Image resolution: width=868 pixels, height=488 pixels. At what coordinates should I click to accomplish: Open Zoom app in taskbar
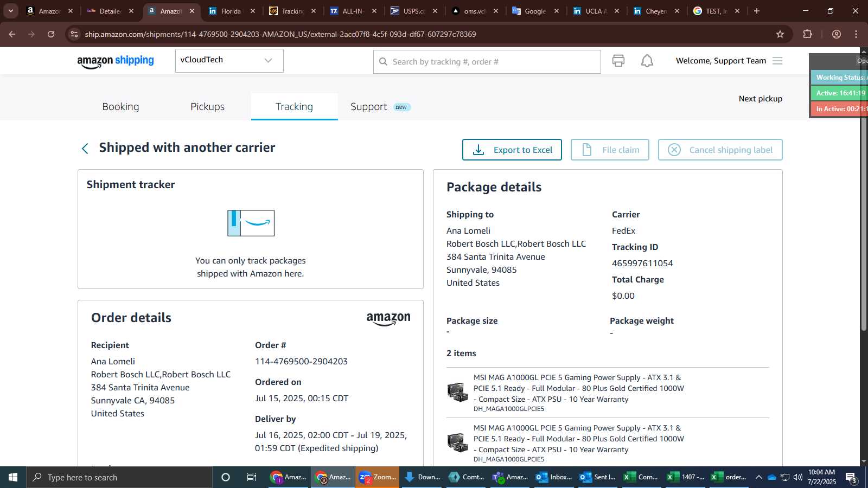[378, 477]
